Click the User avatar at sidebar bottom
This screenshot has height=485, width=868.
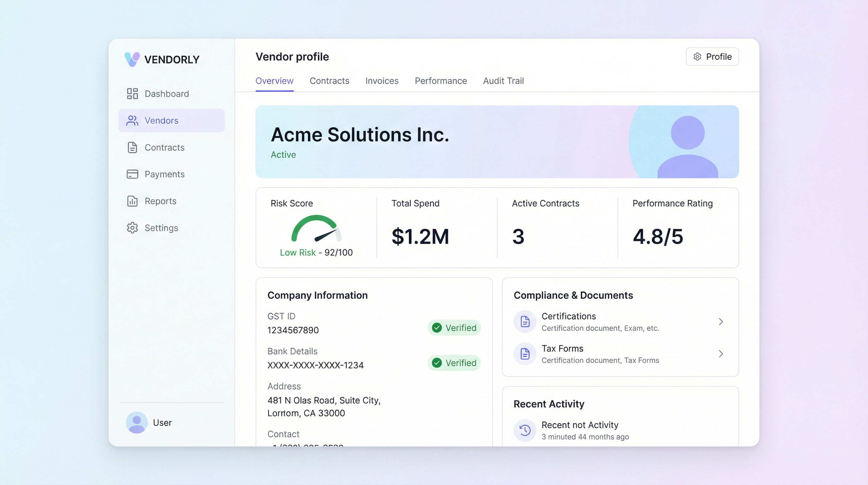pyautogui.click(x=137, y=422)
